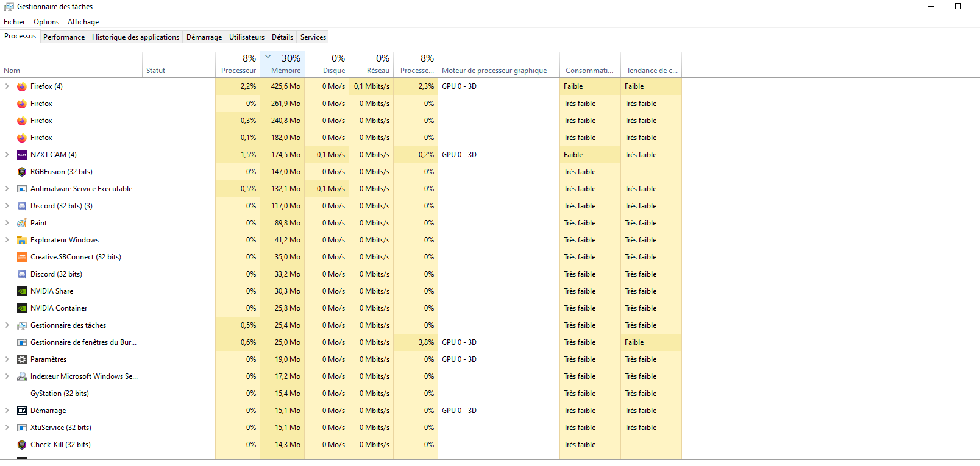Click the Gestionnaire des tâches process row icon
This screenshot has height=466, width=980.
click(22, 325)
